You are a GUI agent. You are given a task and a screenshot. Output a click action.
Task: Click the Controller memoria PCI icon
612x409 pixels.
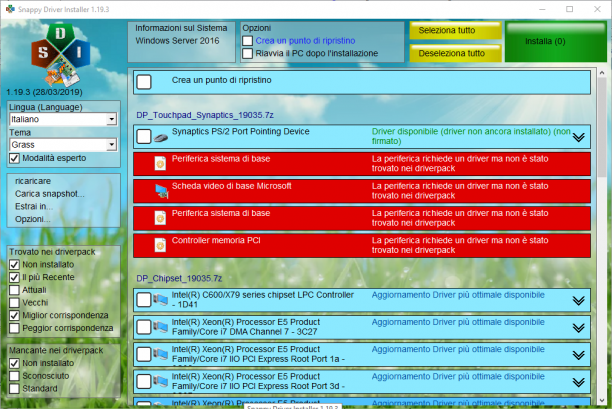160,245
